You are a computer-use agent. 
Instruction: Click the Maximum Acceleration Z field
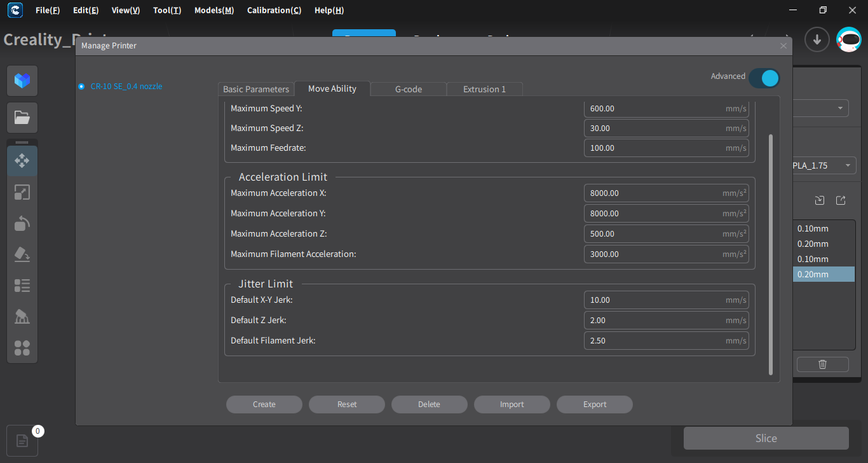coord(667,234)
